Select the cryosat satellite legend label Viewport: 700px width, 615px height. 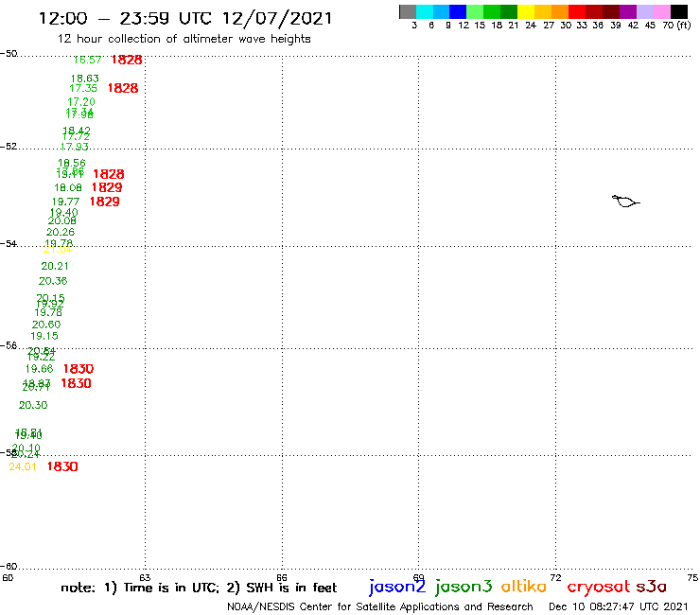[599, 587]
